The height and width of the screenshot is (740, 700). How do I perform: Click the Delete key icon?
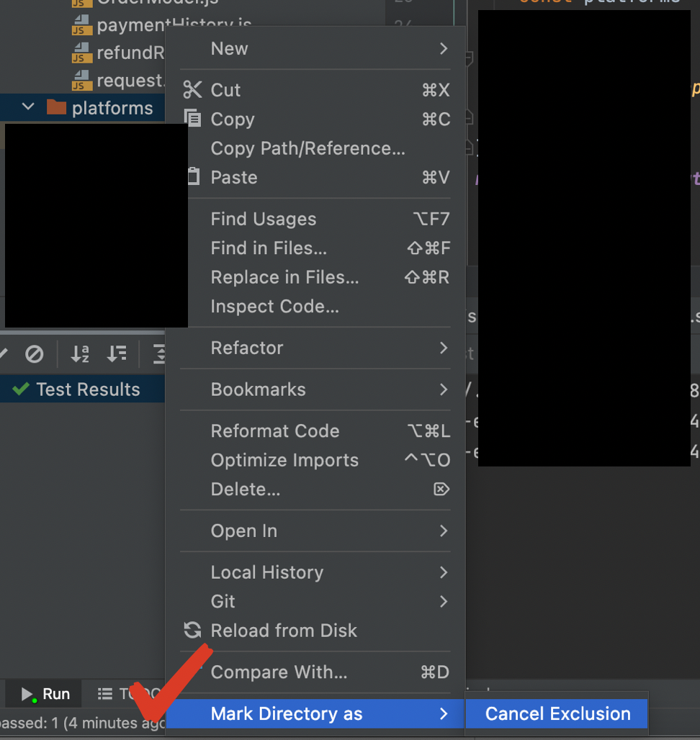click(x=441, y=489)
